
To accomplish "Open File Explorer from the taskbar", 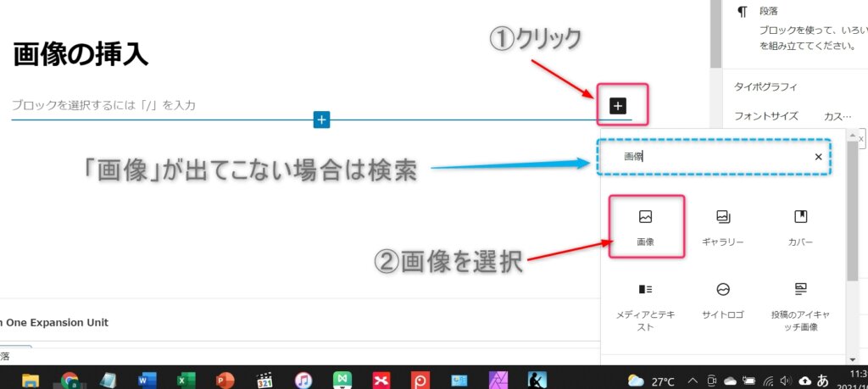I will click(x=31, y=381).
